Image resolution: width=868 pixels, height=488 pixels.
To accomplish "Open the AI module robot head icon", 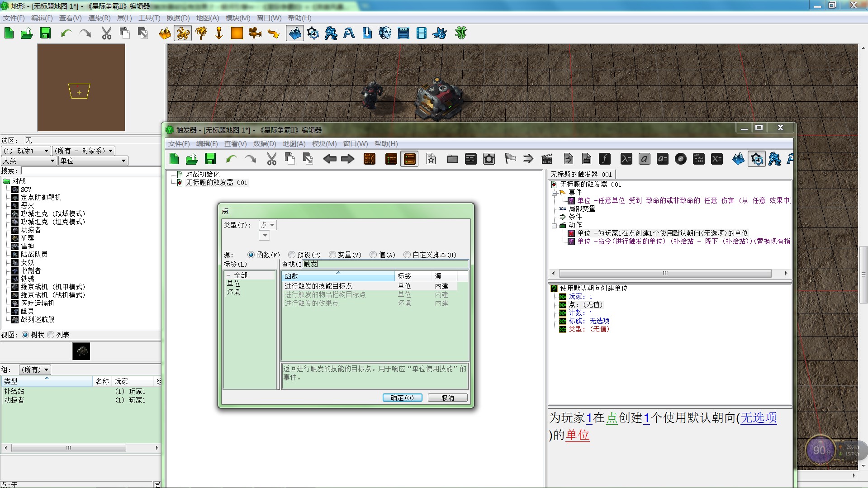I will (x=385, y=33).
